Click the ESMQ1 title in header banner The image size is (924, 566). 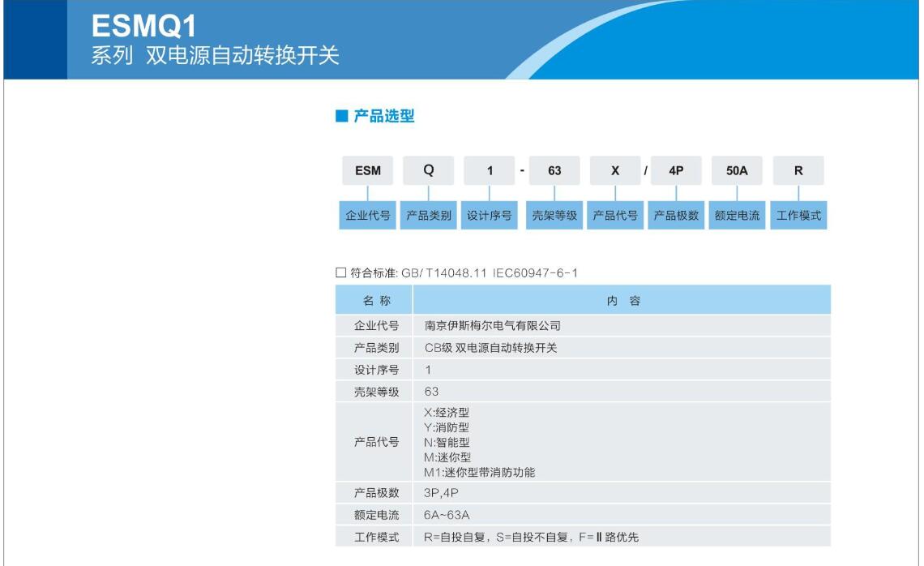[143, 28]
